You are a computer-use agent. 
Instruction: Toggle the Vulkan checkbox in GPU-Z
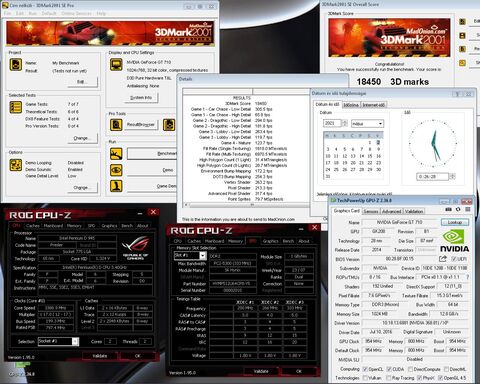[365, 378]
